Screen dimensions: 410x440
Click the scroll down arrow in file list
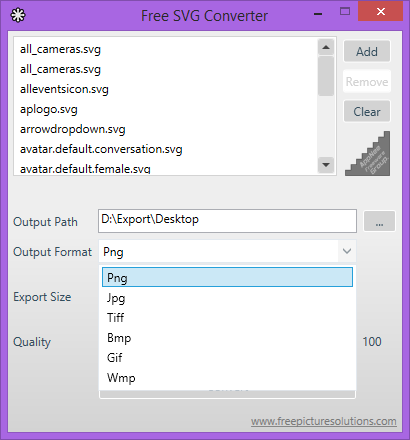click(326, 165)
